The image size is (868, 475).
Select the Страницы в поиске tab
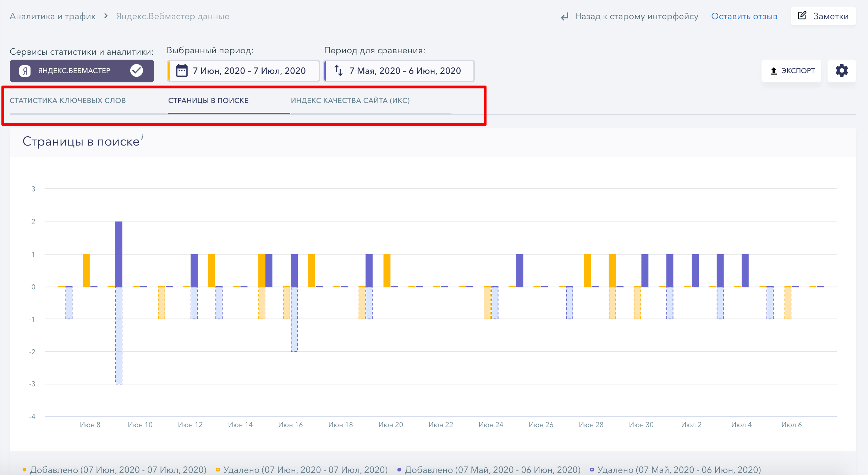coord(208,100)
